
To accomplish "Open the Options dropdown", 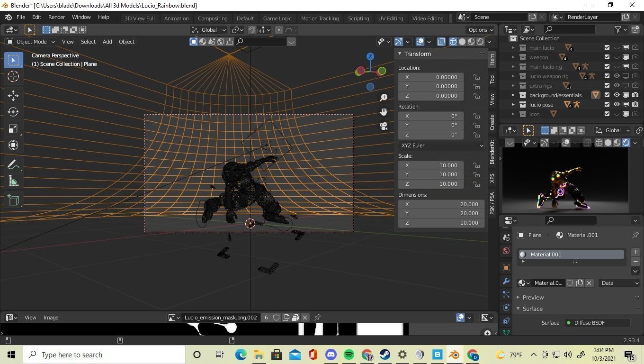I will pyautogui.click(x=481, y=30).
